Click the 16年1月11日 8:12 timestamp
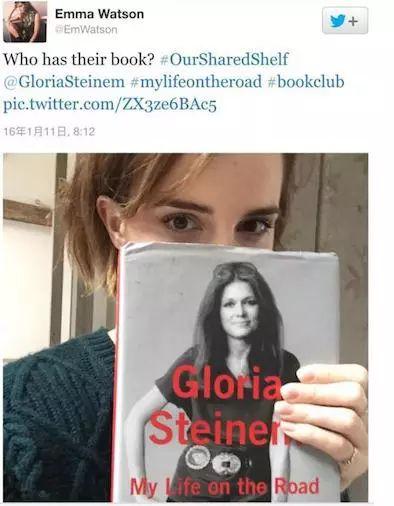 49,131
